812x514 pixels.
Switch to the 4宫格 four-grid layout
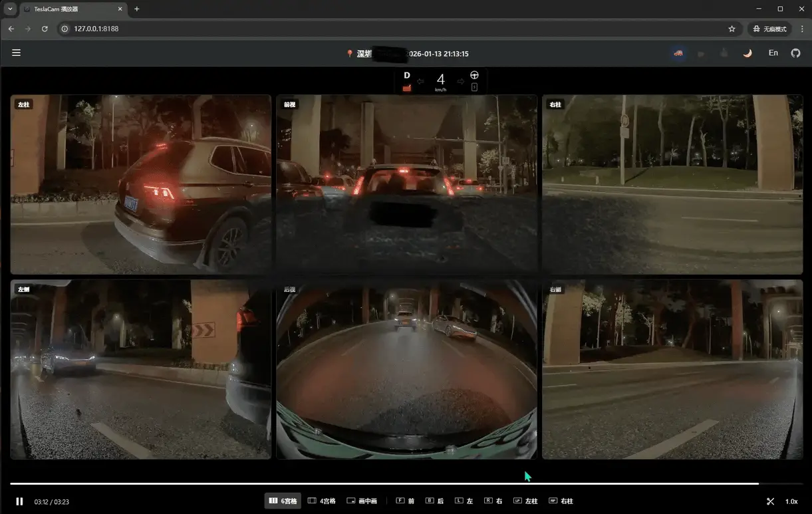point(322,501)
